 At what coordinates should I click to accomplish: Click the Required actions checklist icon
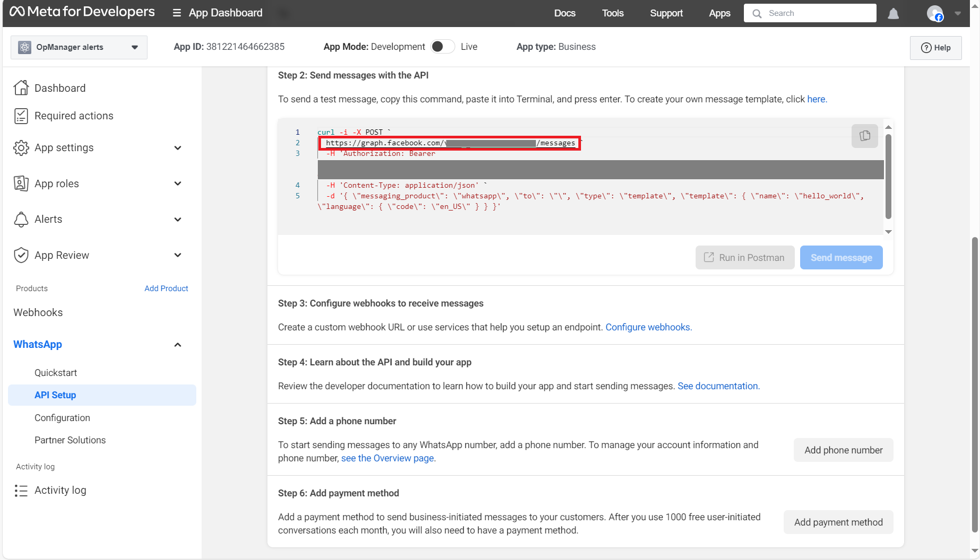(x=21, y=116)
